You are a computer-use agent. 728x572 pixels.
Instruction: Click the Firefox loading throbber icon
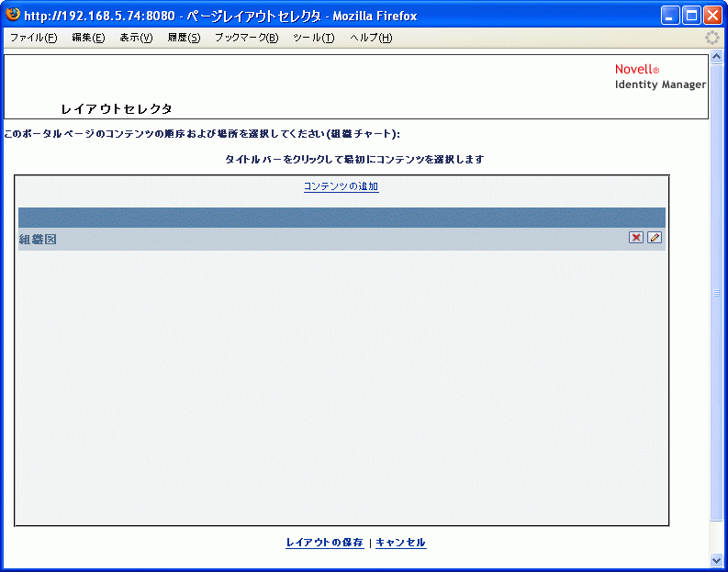(x=711, y=38)
